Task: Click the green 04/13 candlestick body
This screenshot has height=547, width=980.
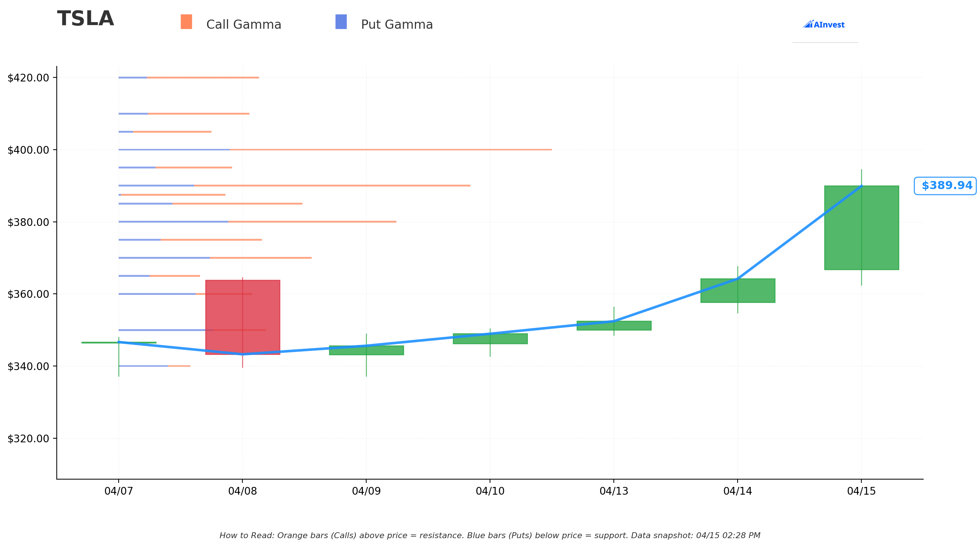Action: point(614,325)
